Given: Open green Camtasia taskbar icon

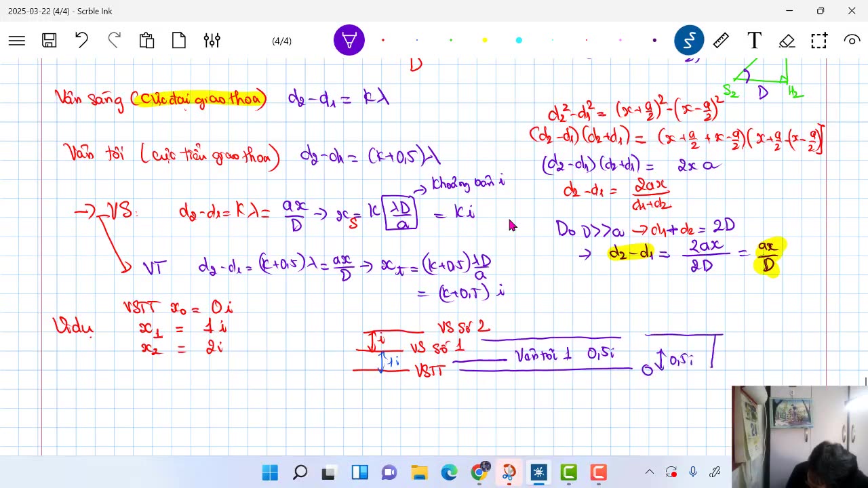Looking at the screenshot, I should tap(568, 472).
